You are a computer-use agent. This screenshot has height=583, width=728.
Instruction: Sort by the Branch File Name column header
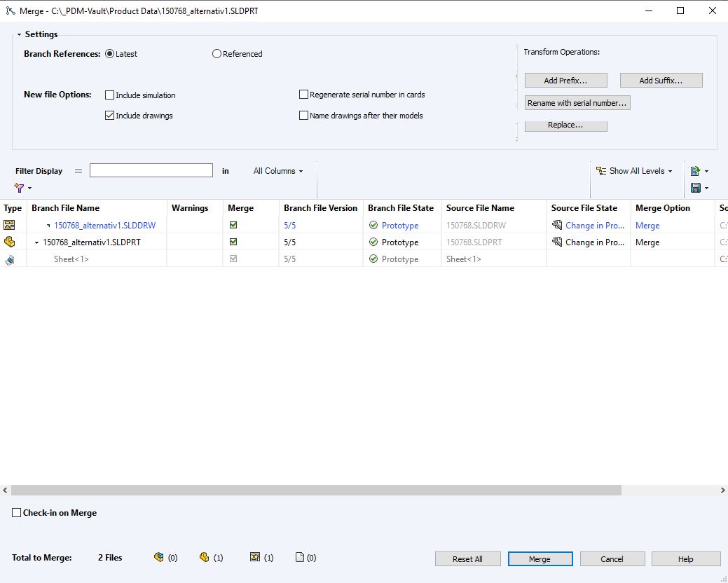pyautogui.click(x=66, y=208)
